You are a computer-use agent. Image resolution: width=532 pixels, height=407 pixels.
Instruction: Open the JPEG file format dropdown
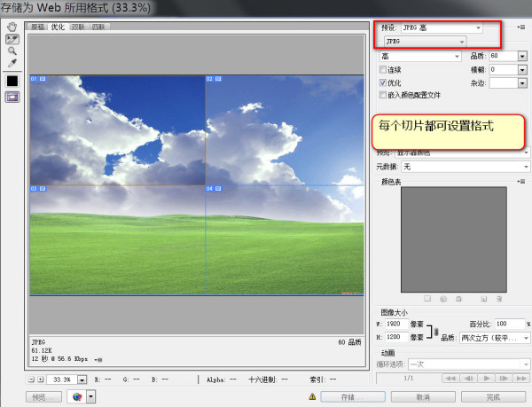[x=425, y=42]
